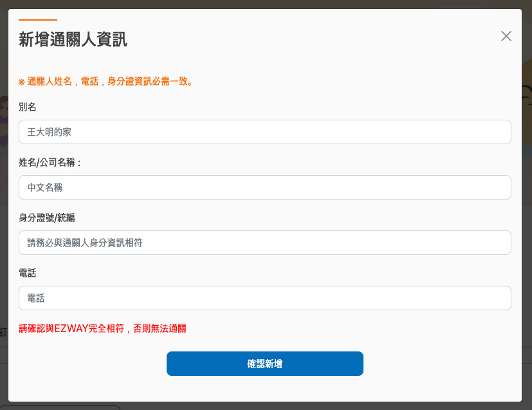This screenshot has height=410, width=532.
Task: Click into the 電話 text field
Action: 264,298
